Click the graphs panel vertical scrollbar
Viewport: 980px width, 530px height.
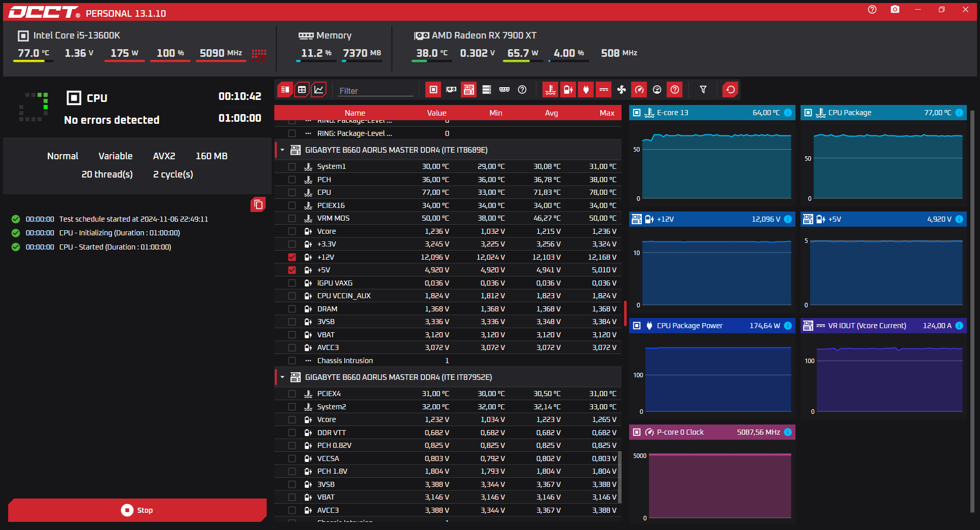(x=972, y=312)
